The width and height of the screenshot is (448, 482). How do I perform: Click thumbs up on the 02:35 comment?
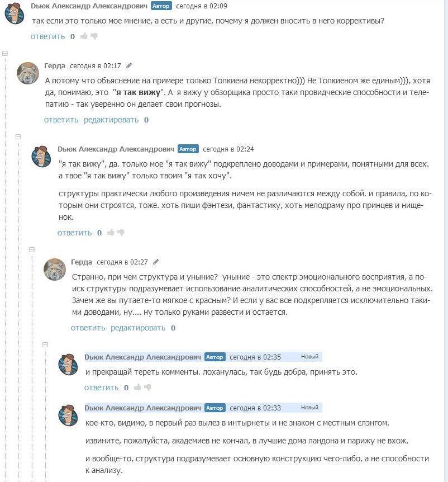coord(137,388)
